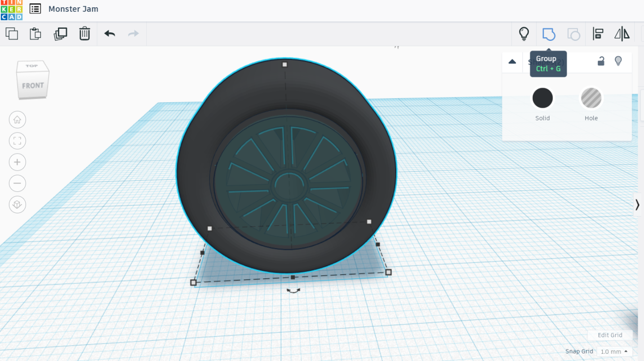
Task: Undo the last action
Action: tap(110, 34)
